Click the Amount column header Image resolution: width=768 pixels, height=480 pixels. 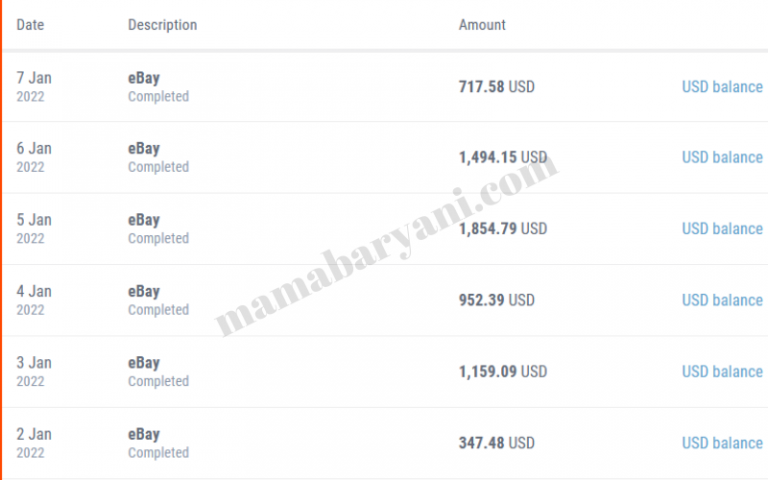coord(482,25)
